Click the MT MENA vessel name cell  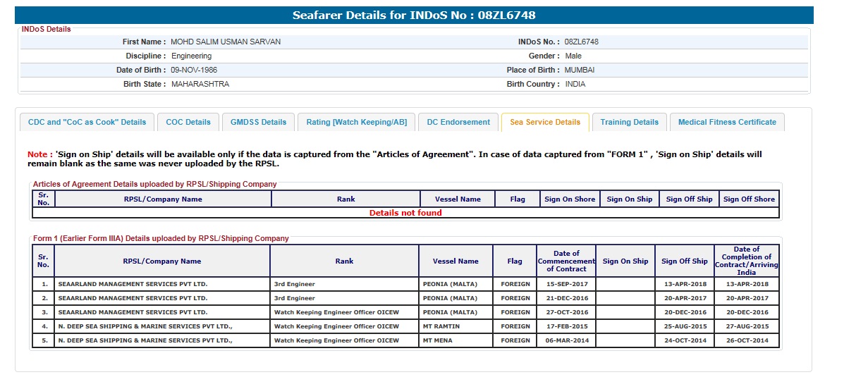[x=439, y=340]
